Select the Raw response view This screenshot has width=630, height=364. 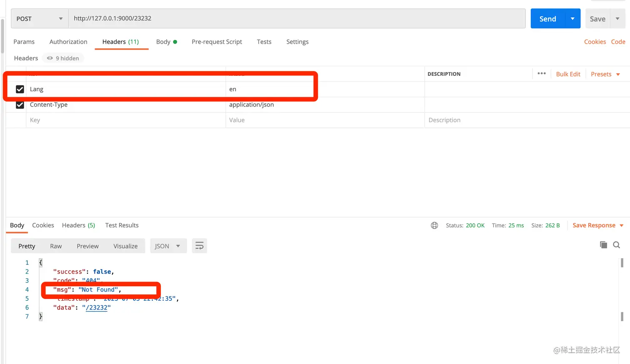[x=56, y=246]
